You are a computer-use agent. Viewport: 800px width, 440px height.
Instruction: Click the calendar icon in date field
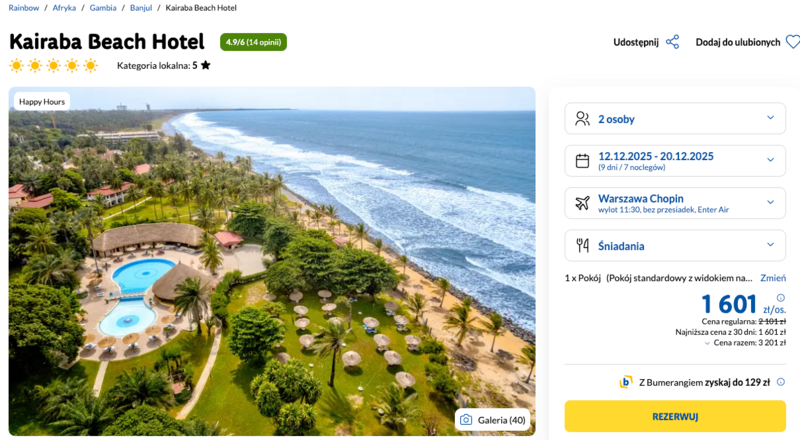582,161
